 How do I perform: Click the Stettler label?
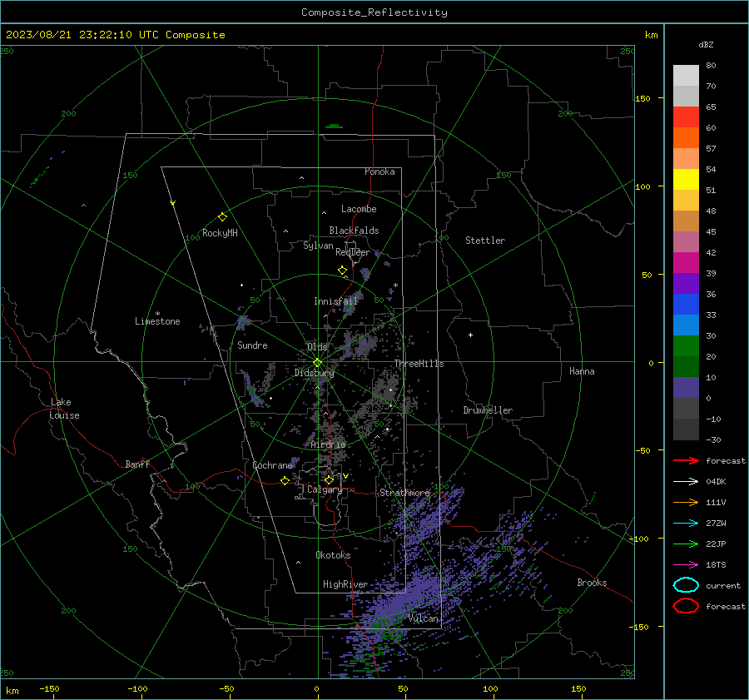485,241
